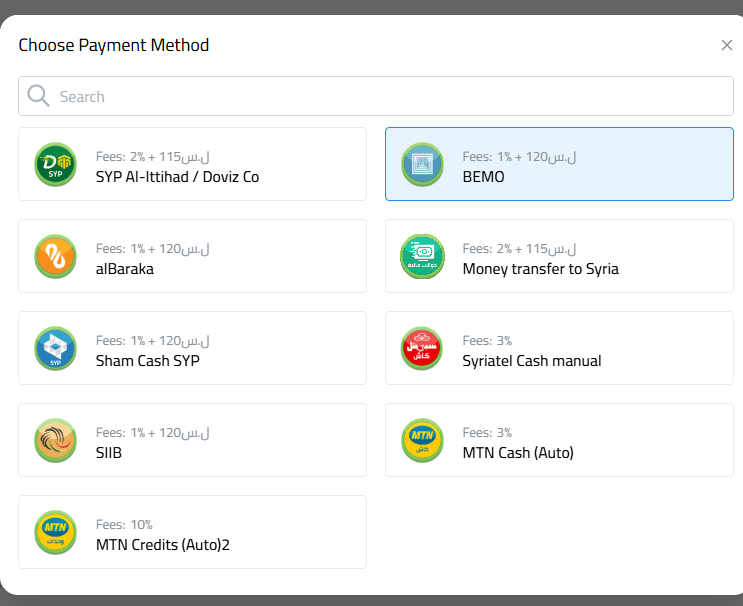Choose the BEMO payment method label
The height and width of the screenshot is (606, 743).
pos(483,177)
